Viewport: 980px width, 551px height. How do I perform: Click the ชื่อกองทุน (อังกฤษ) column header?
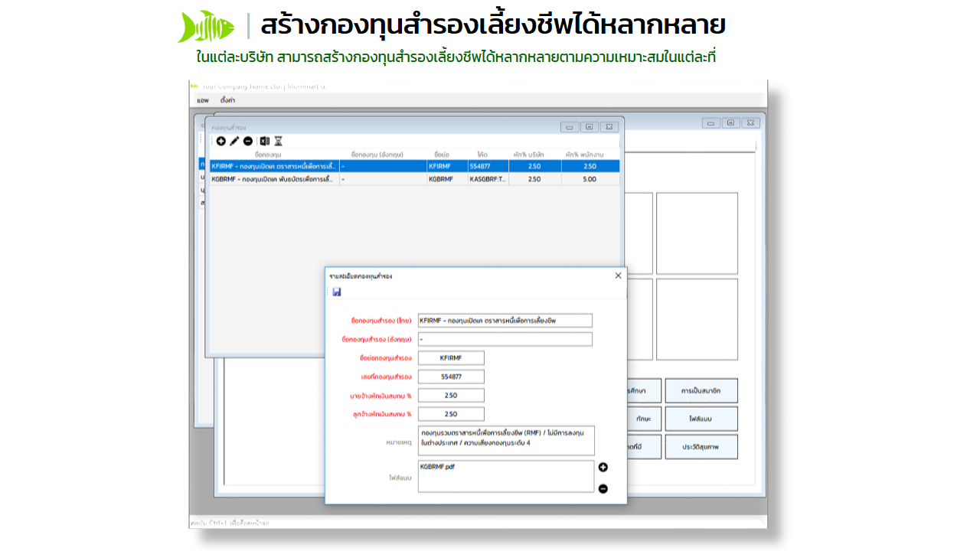[383, 155]
